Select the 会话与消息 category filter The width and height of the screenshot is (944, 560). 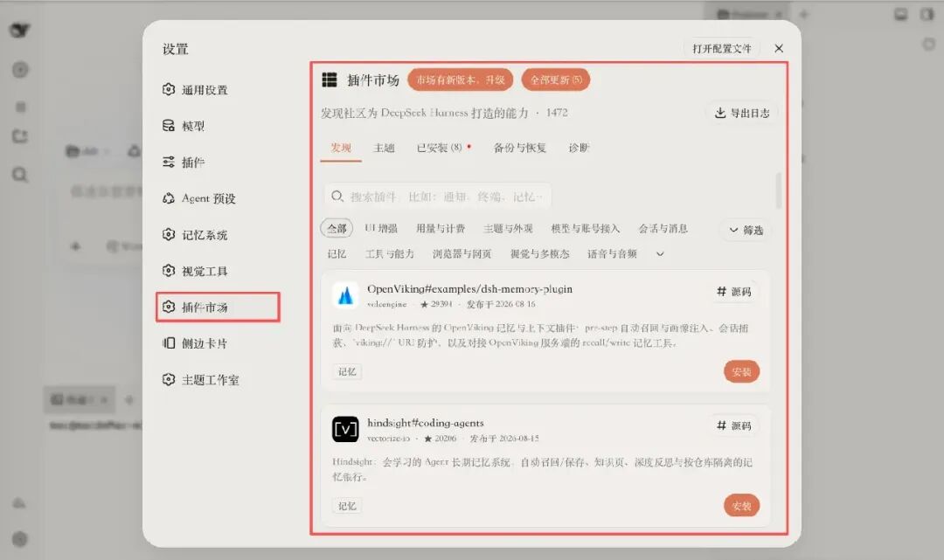tap(663, 229)
